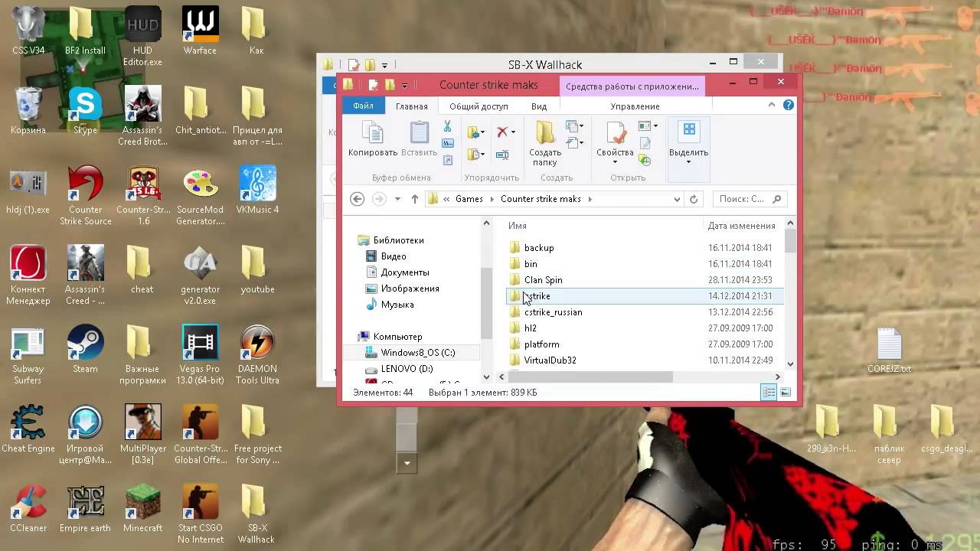Switch to Вид ribbon tab
Viewport: 980px width, 551px height.
click(x=539, y=106)
